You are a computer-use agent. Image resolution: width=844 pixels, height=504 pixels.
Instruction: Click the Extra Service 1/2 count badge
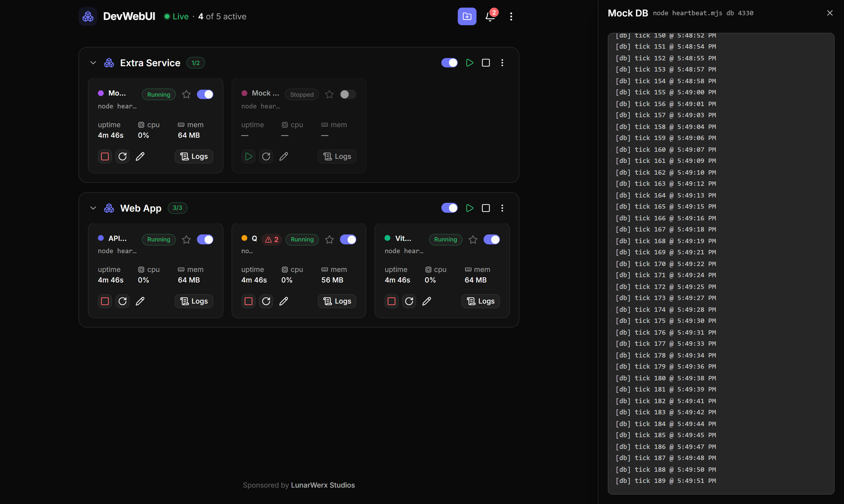(196, 63)
